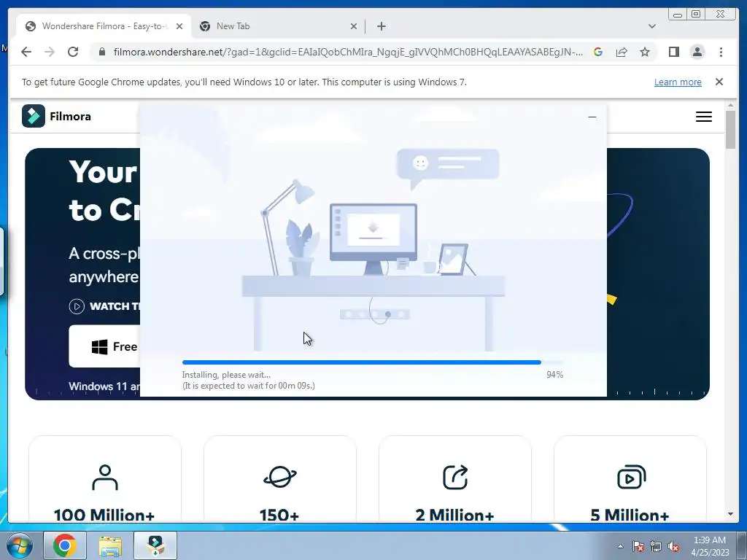Reload the Filmora page

pyautogui.click(x=73, y=52)
